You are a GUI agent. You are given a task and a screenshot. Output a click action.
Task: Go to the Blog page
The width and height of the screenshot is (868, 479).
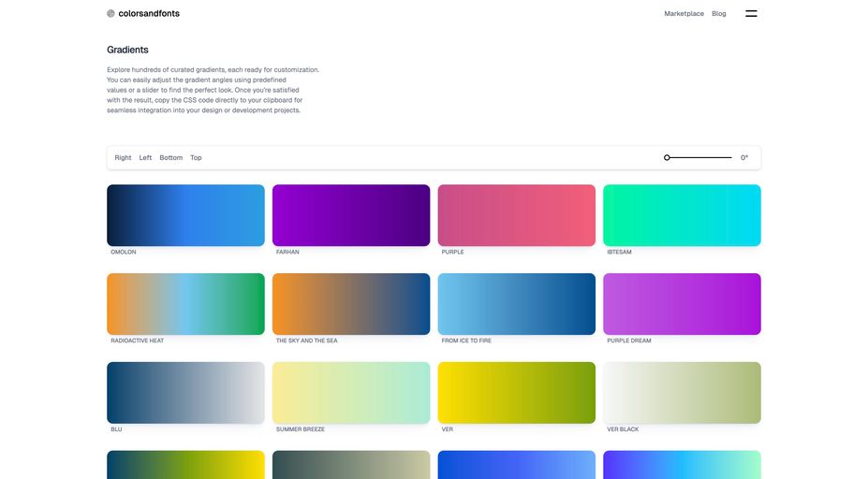pyautogui.click(x=718, y=14)
